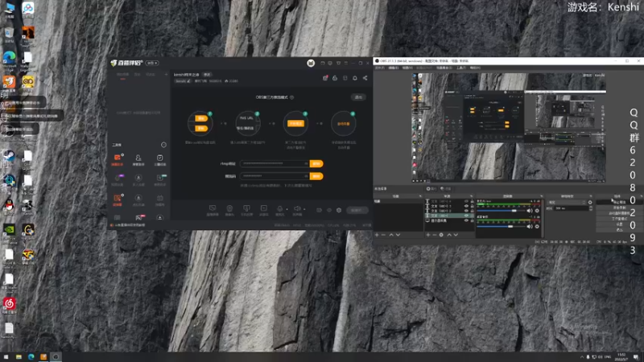Open the transition properties gear in OBS
Viewport: 644px width, 362px height.
pos(590,203)
